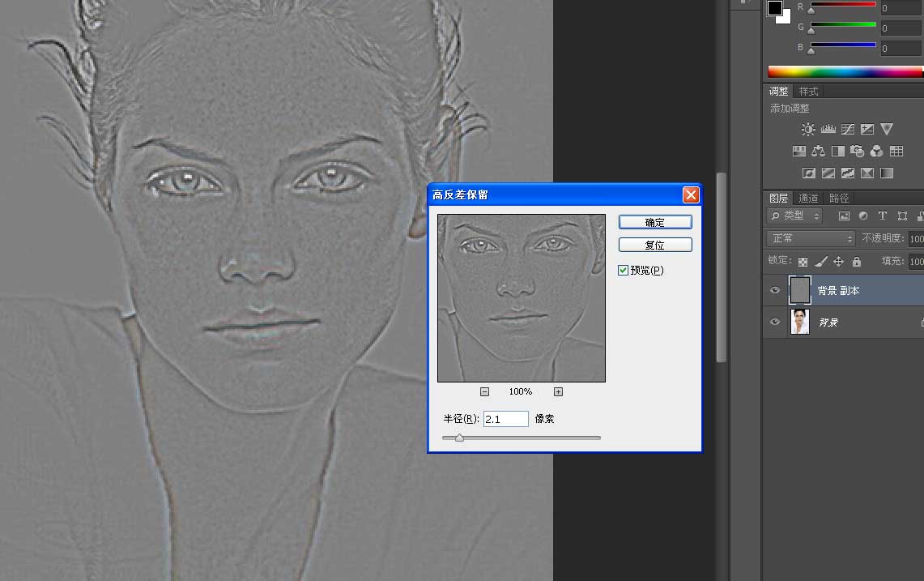Close the 高反差保留 dialog
The width and height of the screenshot is (924, 581).
coord(692,194)
